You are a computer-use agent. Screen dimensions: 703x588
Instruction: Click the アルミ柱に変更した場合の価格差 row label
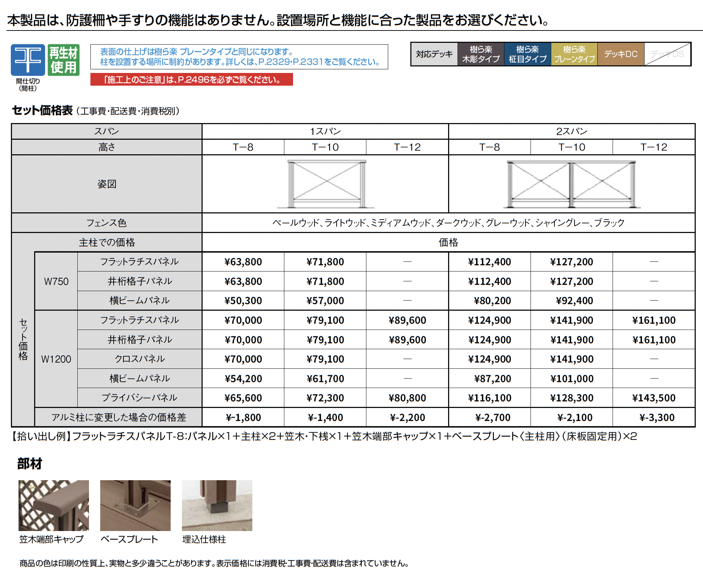point(118,417)
